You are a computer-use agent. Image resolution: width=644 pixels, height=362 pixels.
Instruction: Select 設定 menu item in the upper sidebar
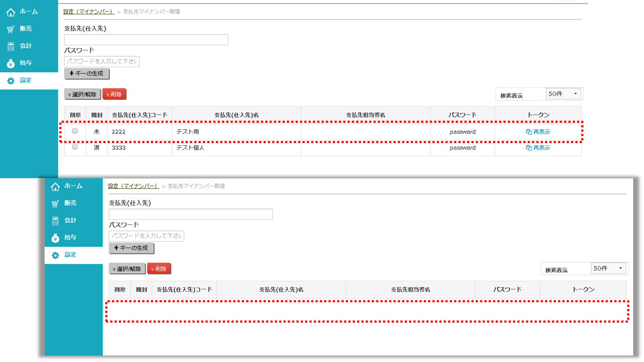(26, 80)
